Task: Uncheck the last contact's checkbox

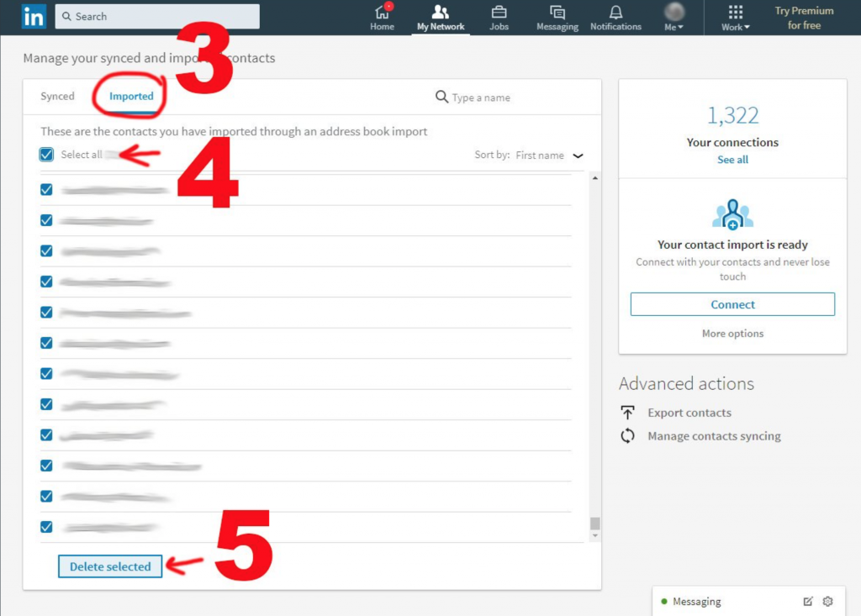Action: [47, 527]
